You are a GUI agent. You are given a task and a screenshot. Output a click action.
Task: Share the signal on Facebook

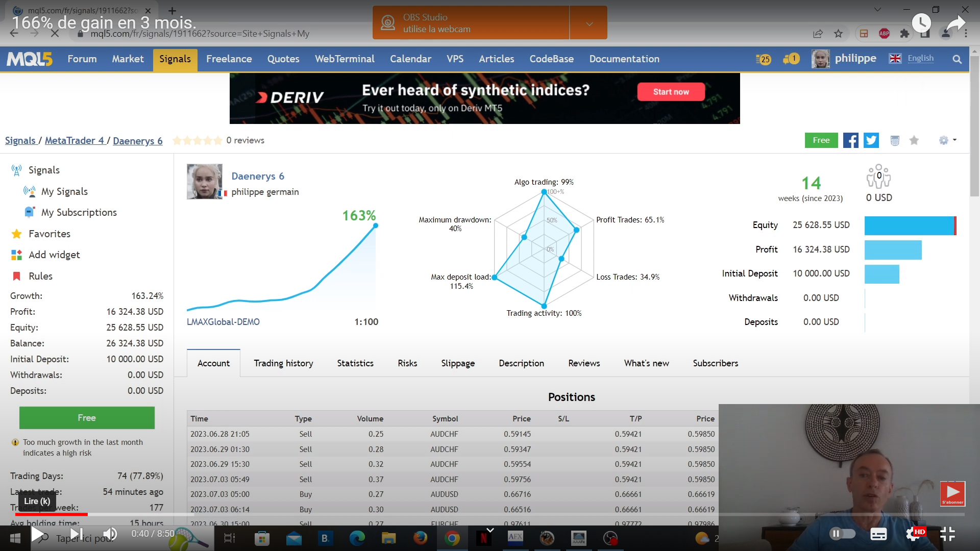pos(851,140)
